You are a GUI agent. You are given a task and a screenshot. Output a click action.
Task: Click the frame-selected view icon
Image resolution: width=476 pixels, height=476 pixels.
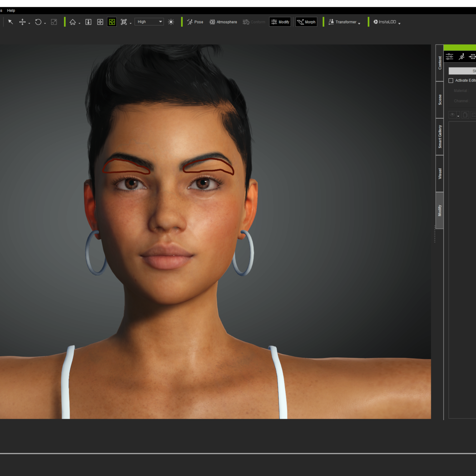(124, 22)
